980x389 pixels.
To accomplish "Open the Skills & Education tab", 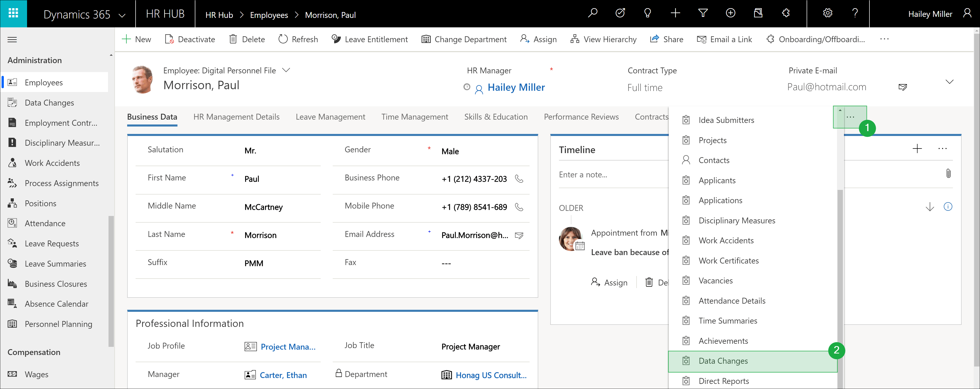I will point(496,117).
